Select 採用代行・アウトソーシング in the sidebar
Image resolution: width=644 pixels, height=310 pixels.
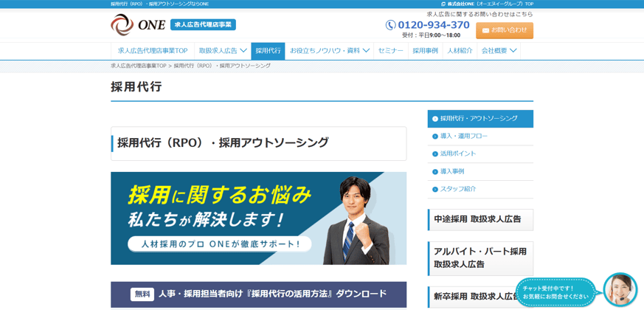click(480, 119)
